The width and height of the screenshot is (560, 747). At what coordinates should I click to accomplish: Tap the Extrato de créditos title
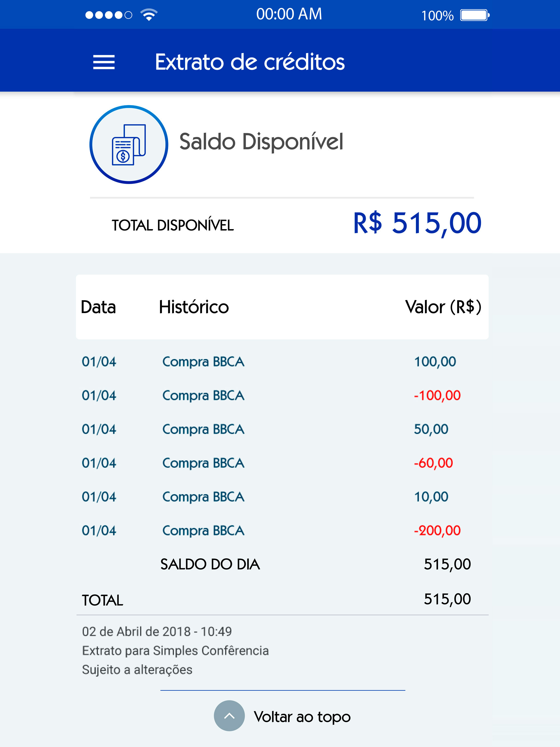(x=250, y=62)
